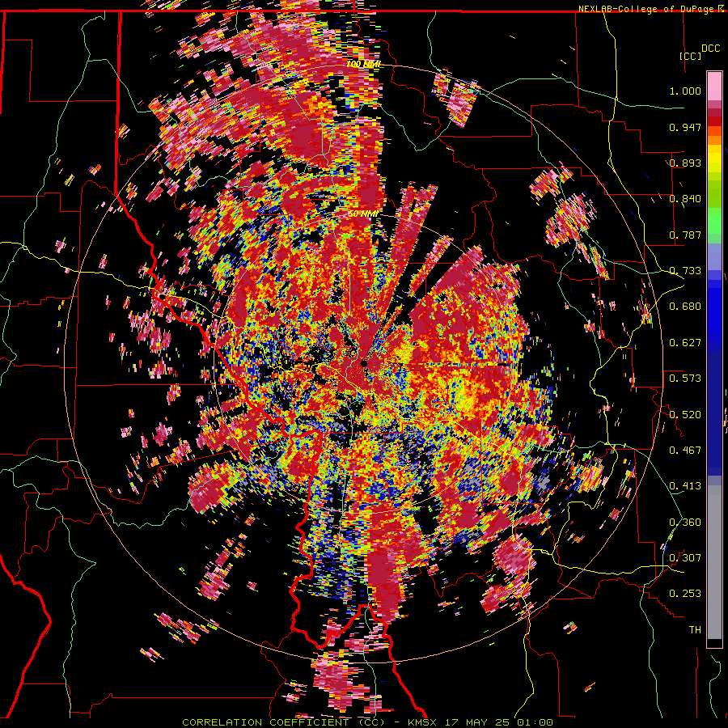Click the 0.733 legend value
Screen dimensions: 728x728
click(685, 271)
